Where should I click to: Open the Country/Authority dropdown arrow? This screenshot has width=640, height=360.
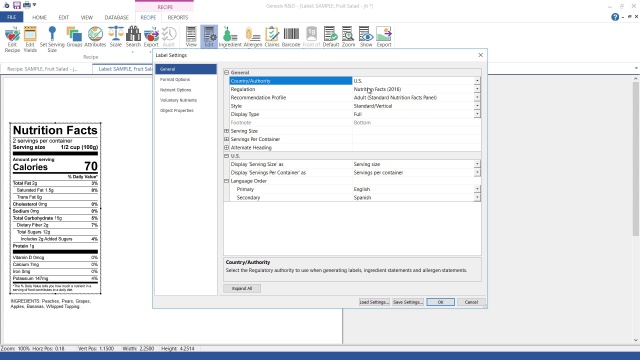(477, 81)
